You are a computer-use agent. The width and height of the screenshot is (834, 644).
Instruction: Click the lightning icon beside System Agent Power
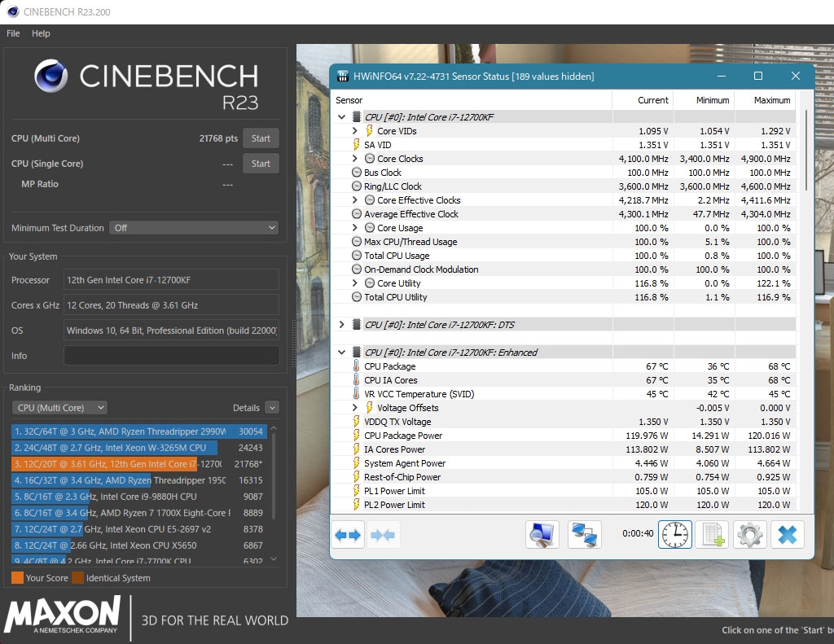(357, 462)
